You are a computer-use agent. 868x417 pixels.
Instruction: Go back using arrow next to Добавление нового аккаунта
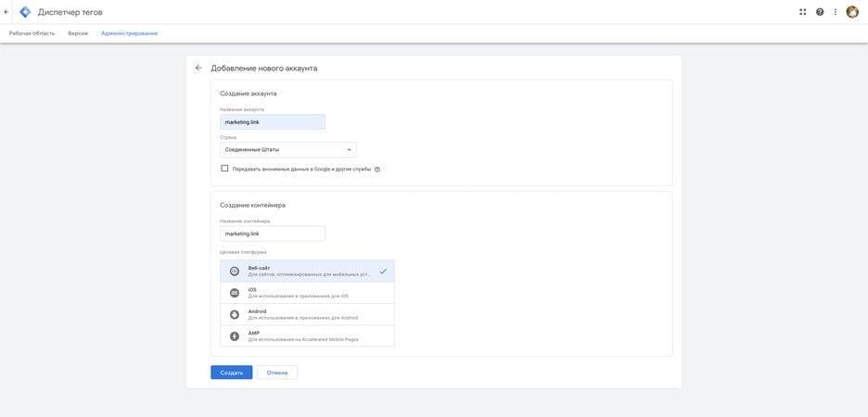[x=198, y=68]
